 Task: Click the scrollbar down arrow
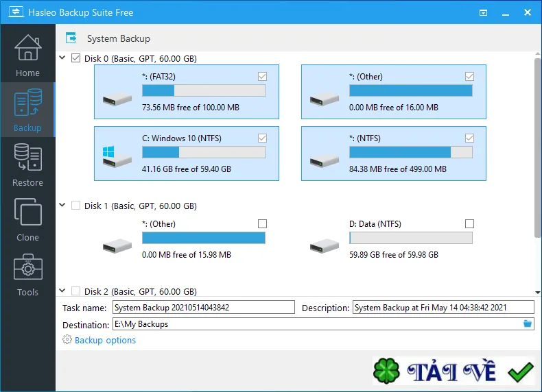click(537, 292)
